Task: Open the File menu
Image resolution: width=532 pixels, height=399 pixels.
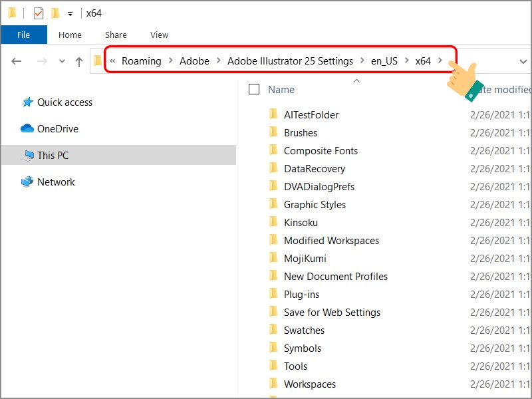Action: [x=24, y=35]
